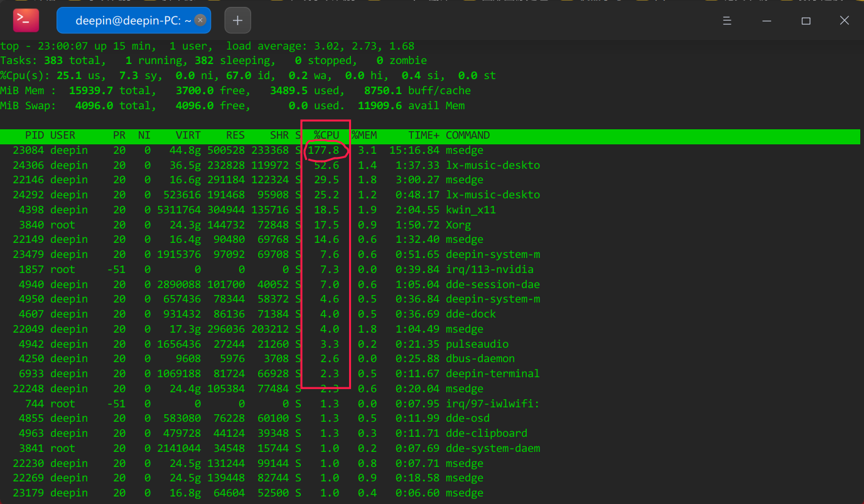Click the dbus-daemon command name
Image resolution: width=864 pixels, height=504 pixels.
click(480, 359)
